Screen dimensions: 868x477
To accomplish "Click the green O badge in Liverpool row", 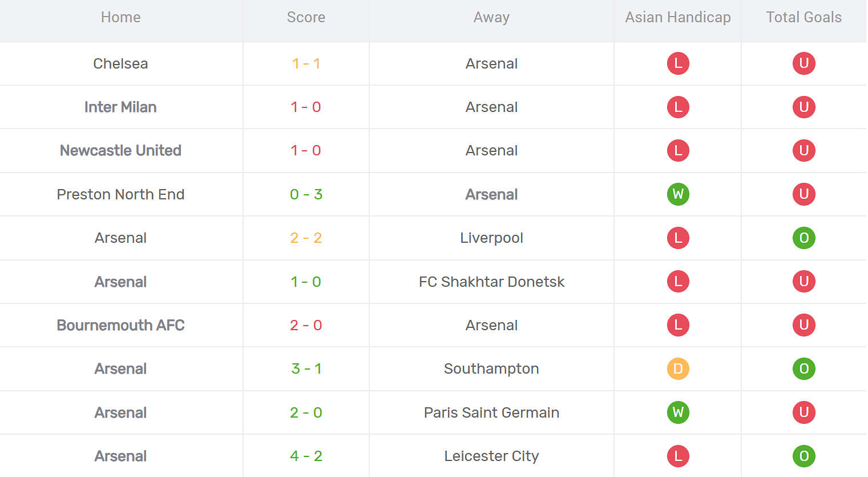I will [x=804, y=238].
